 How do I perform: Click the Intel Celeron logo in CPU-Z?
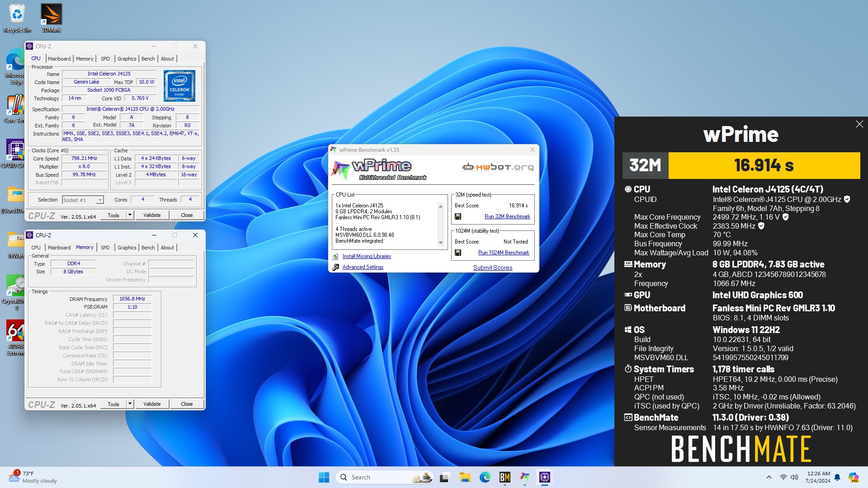coord(179,85)
